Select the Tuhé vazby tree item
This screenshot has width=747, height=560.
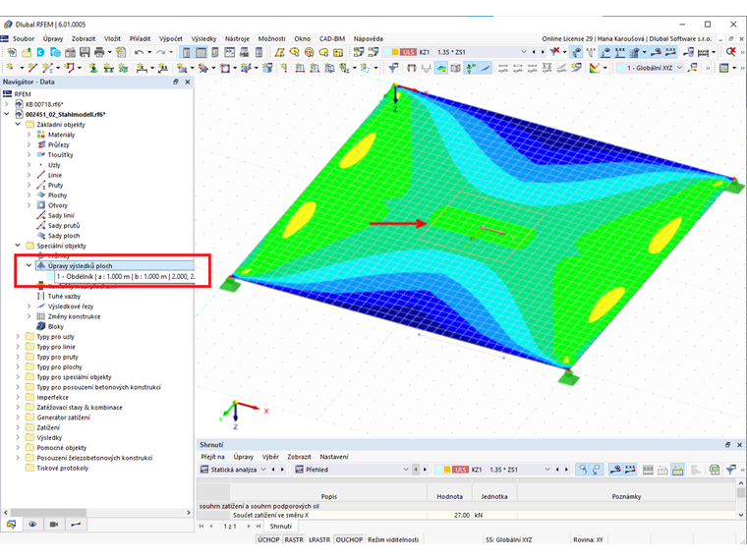(x=64, y=296)
